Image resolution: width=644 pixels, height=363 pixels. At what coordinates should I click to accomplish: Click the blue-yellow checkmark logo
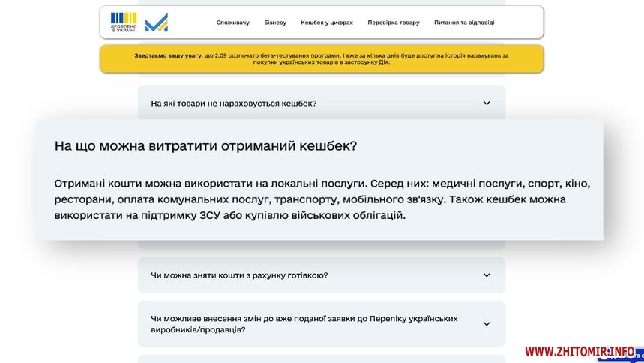157,23
